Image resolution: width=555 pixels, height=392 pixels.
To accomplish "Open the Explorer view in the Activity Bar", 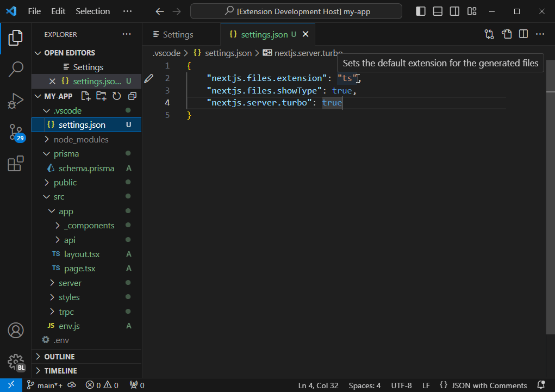I will 15,38.
